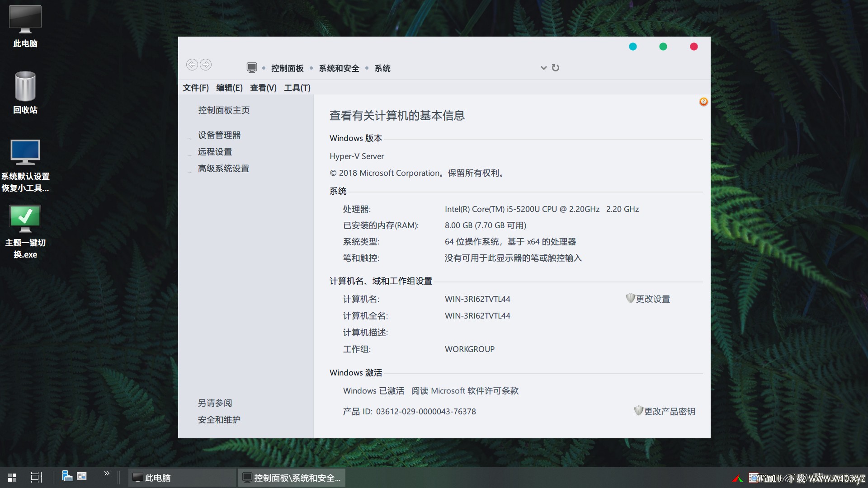Open 远程设置 from the sidebar
This screenshot has width=868, height=488.
pyautogui.click(x=215, y=152)
